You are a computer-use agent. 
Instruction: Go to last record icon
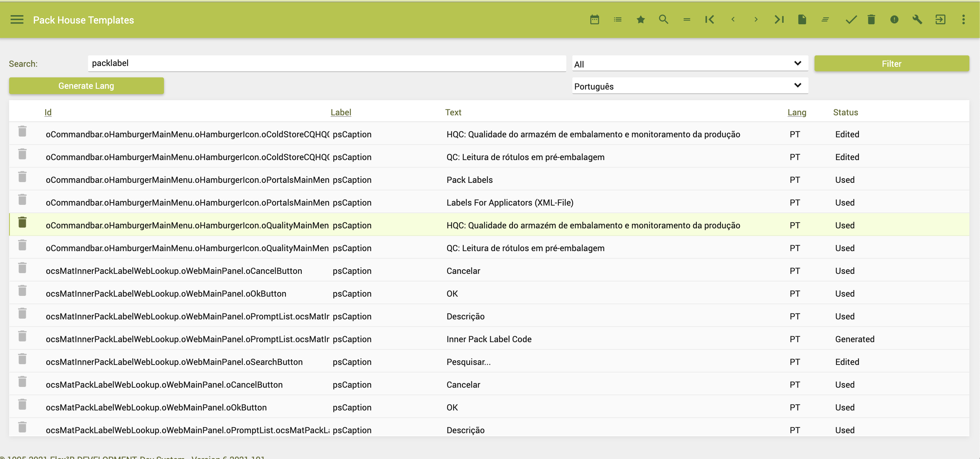[779, 20]
